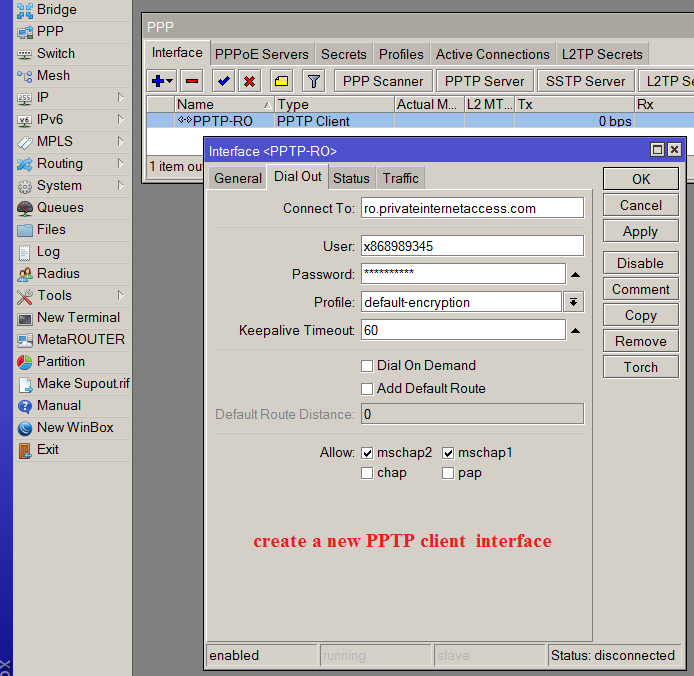Screen dimensions: 694x676
Task: Click the yellow comment note icon
Action: (281, 81)
